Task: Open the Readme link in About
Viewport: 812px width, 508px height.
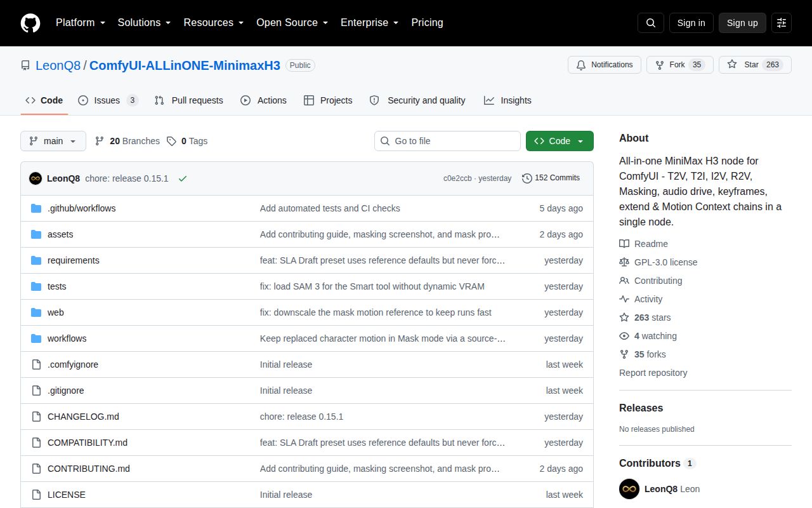Action: [x=643, y=244]
